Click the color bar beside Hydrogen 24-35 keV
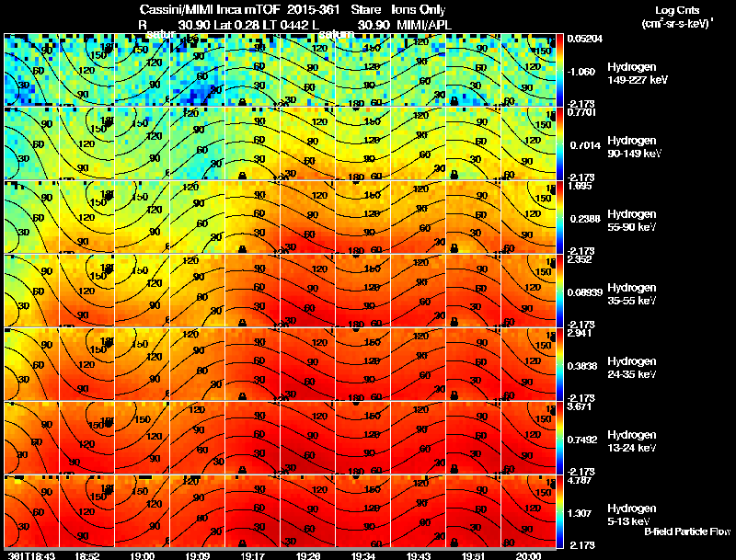Image resolution: width=736 pixels, height=560 pixels. (x=559, y=364)
